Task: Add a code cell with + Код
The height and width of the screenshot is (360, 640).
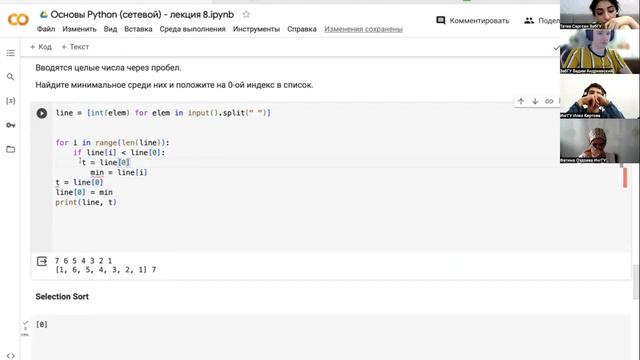Action: (41, 47)
